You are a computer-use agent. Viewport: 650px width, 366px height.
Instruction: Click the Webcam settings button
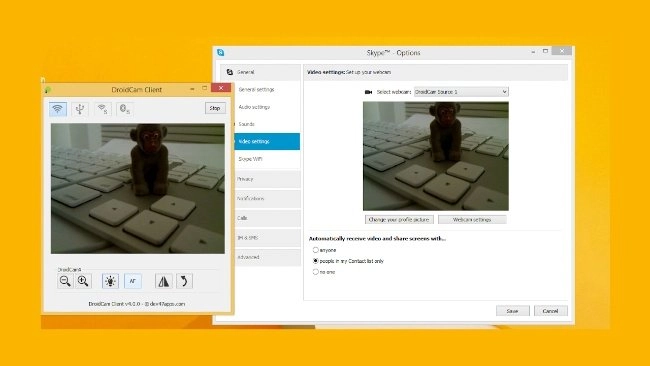472,219
